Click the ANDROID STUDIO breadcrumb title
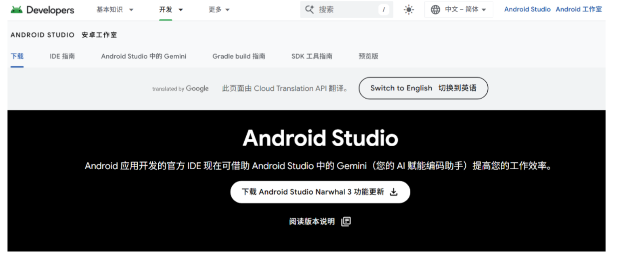The height and width of the screenshot is (259, 644). click(42, 35)
